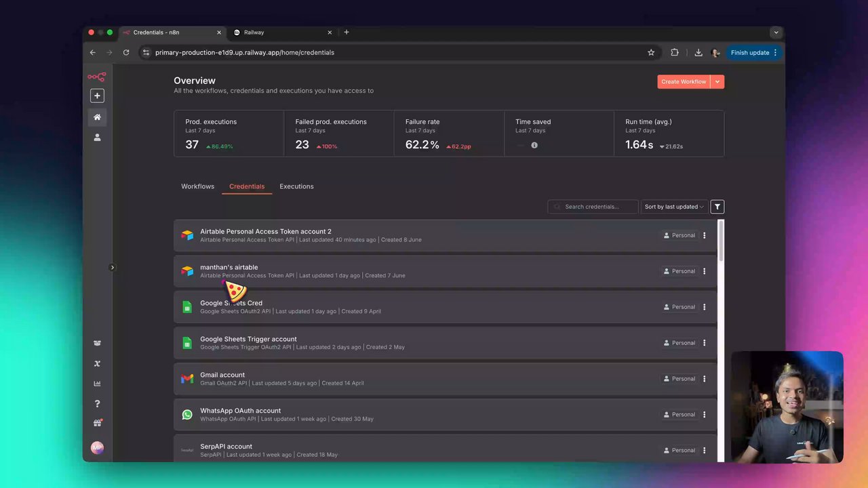The width and height of the screenshot is (868, 488).
Task: Click the Create Workflow button
Action: (684, 81)
